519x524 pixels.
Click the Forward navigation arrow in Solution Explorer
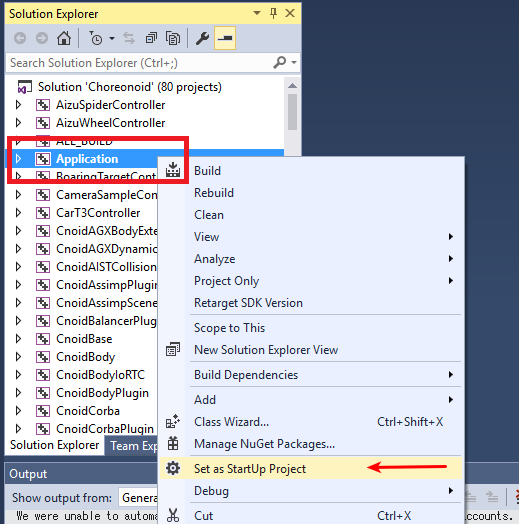coord(42,38)
